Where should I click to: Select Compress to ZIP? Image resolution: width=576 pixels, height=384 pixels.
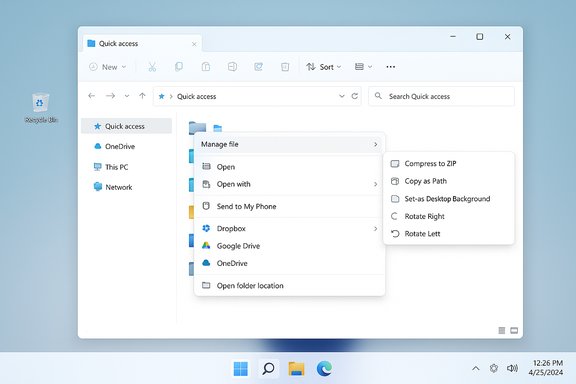point(449,164)
